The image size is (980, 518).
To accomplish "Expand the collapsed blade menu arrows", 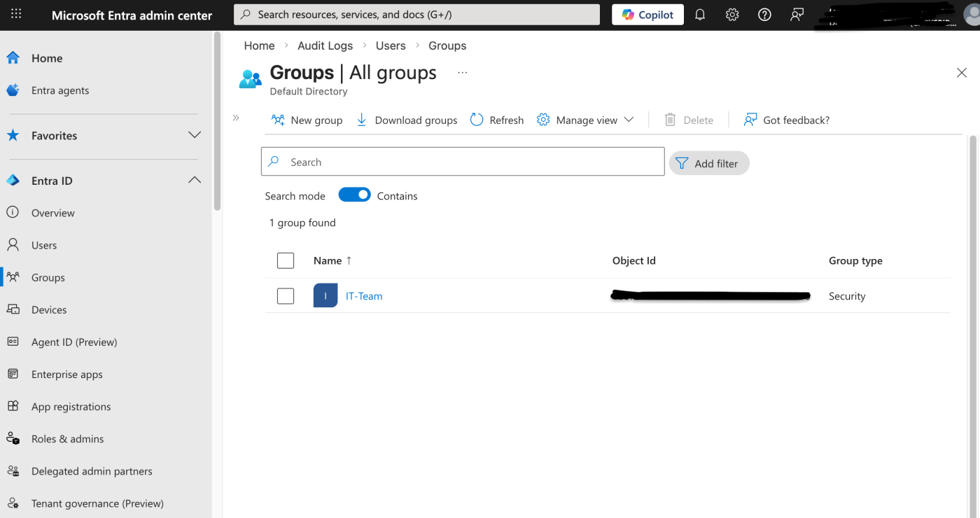I will tap(236, 118).
